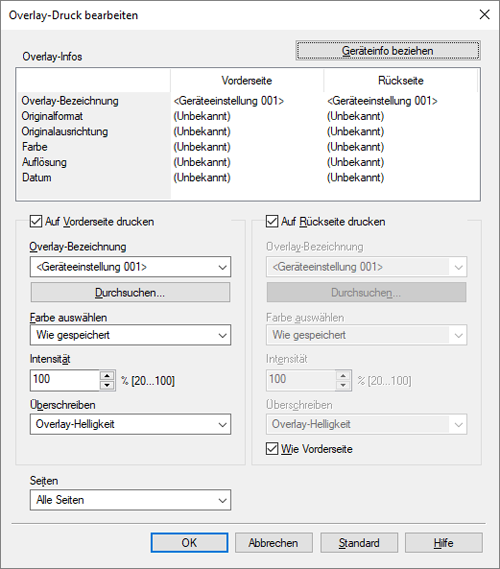The image size is (500, 569).
Task: Open back side Farbe auswählen dropdown
Action: (x=366, y=335)
